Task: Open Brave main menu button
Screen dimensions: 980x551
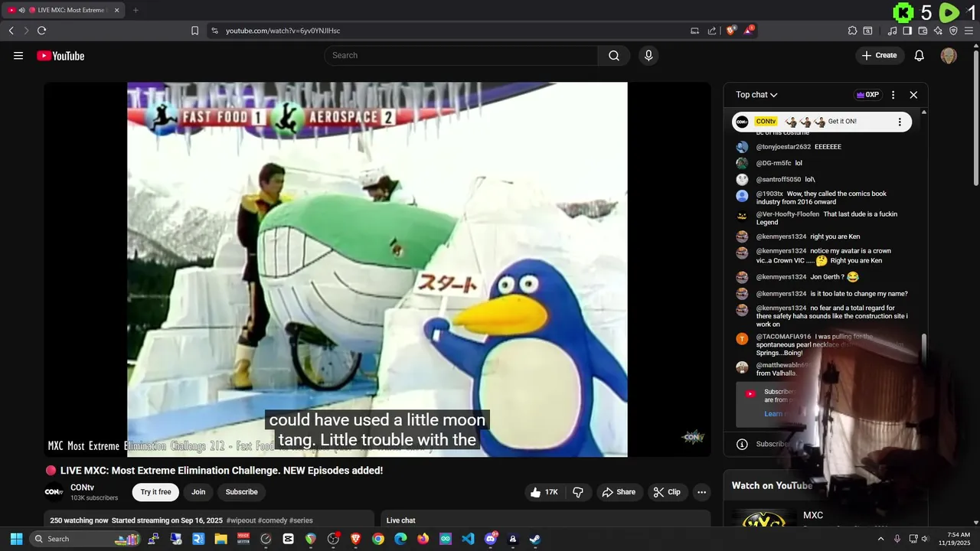Action: [x=969, y=31]
